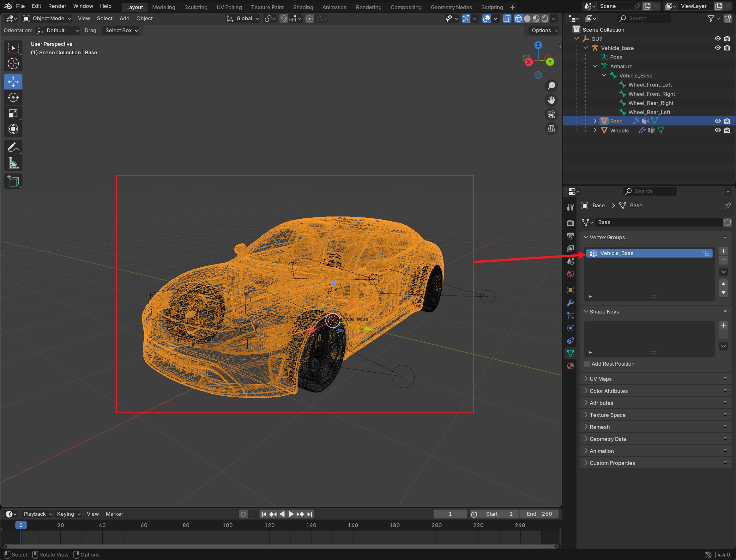The image size is (736, 560).
Task: Open the Material properties tab
Action: click(x=570, y=366)
